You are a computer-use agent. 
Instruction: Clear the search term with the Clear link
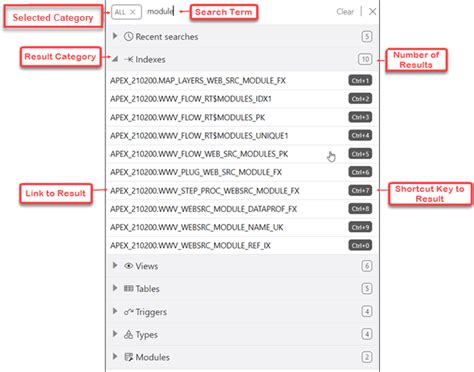(x=345, y=12)
